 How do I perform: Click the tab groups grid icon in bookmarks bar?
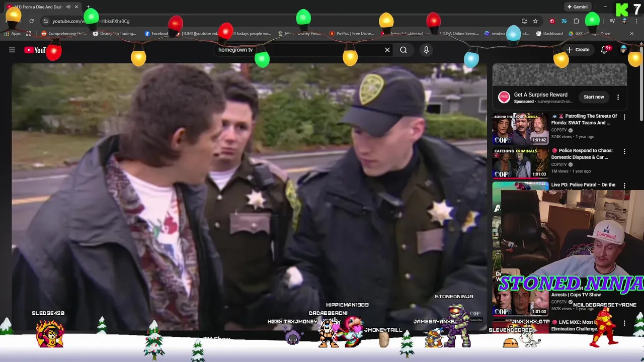click(29, 34)
